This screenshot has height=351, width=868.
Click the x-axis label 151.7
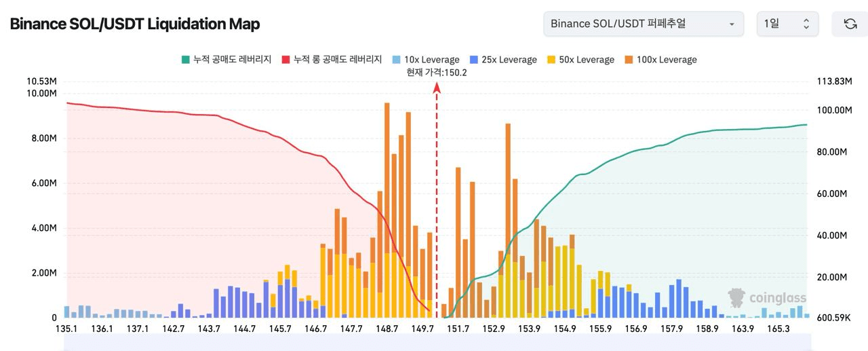[x=458, y=329]
